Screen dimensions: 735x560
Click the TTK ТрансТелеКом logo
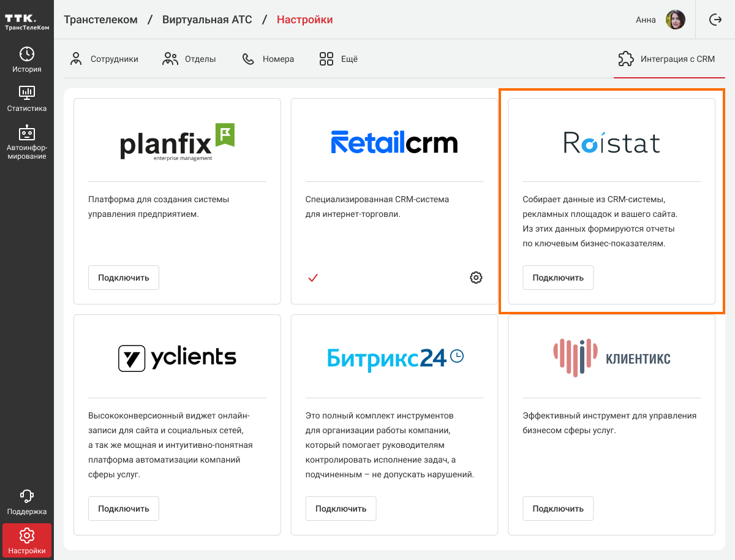click(26, 22)
